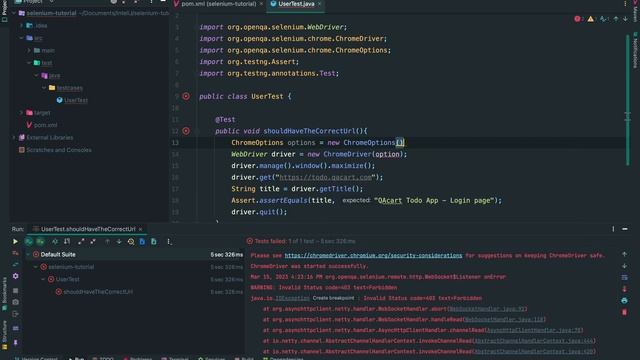This screenshot has height=360, width=640.
Task: Switch to the pom.xml editor tab
Action: (218, 4)
